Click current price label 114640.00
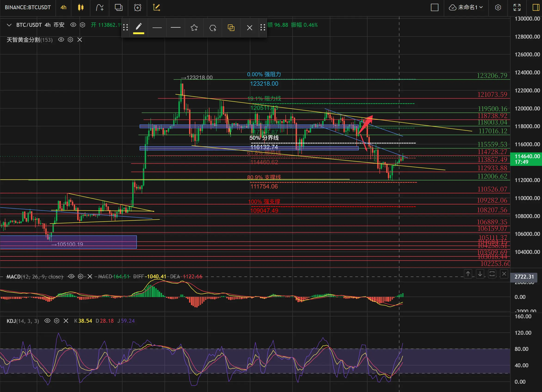Screen dimensions: 542x392 (x=526, y=159)
